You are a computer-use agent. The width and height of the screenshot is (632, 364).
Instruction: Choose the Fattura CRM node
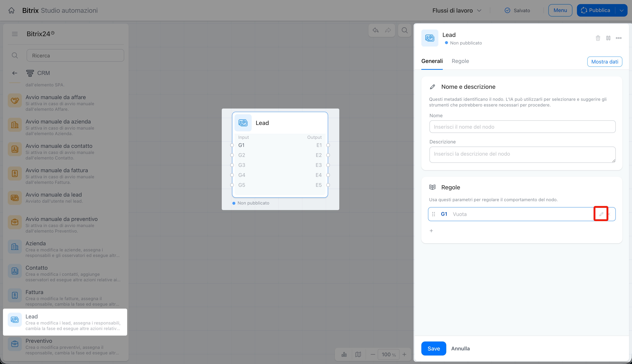click(65, 298)
